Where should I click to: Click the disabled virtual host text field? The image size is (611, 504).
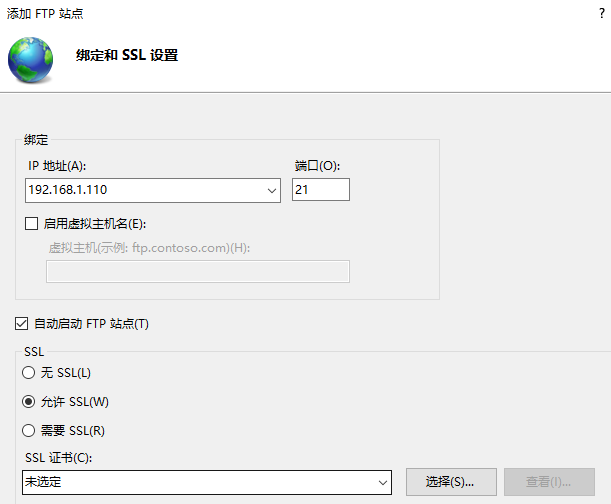[x=198, y=271]
